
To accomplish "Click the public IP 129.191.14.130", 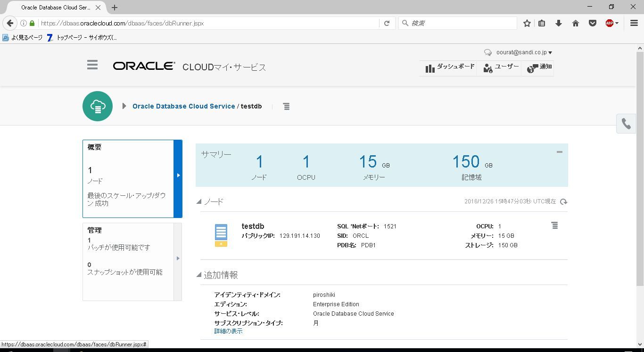I will [x=300, y=236].
